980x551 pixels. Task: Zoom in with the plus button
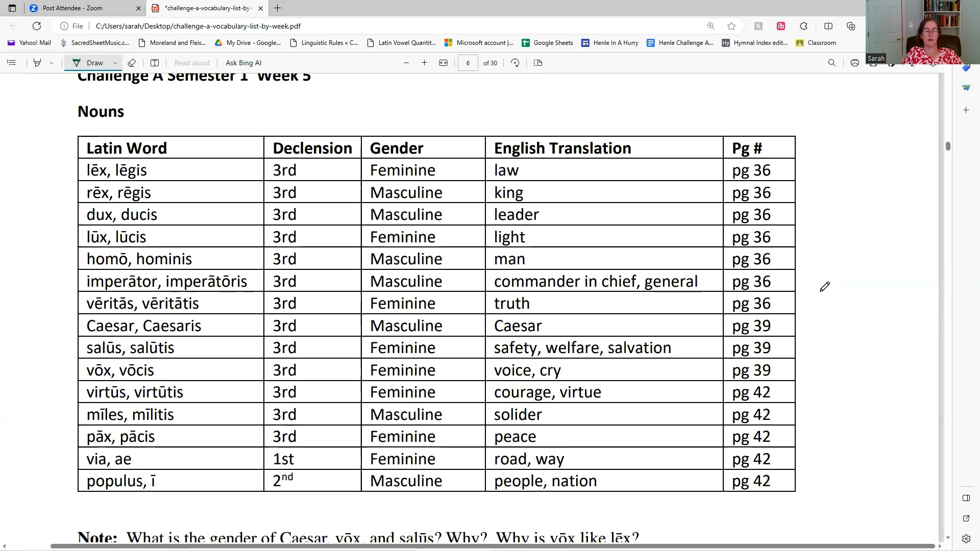(424, 63)
